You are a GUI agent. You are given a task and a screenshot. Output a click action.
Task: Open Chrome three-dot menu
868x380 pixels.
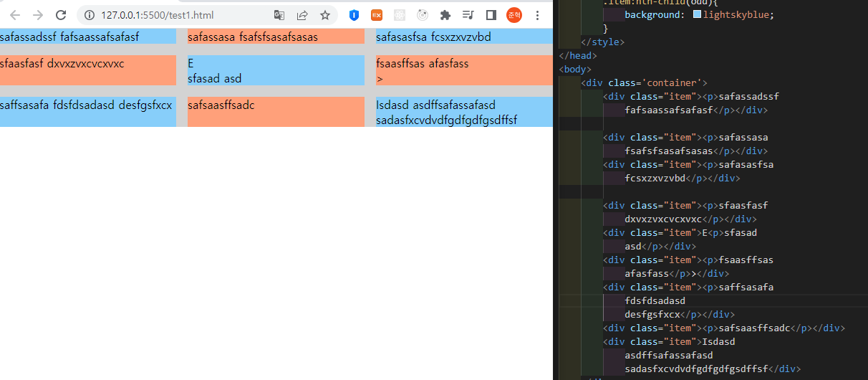(538, 15)
